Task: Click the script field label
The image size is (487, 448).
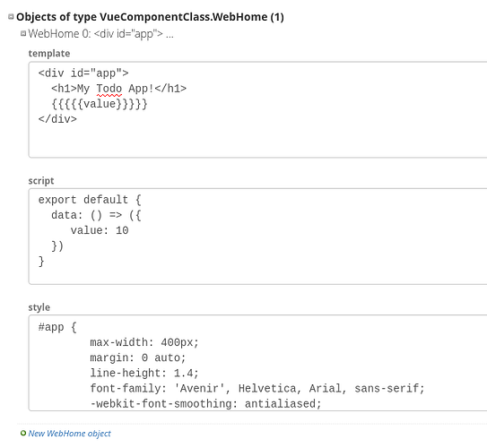Action: 41,181
